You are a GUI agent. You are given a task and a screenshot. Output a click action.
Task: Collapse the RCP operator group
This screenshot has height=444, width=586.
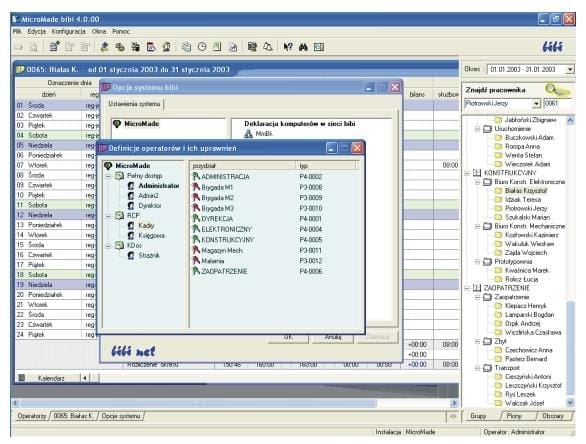[108, 216]
